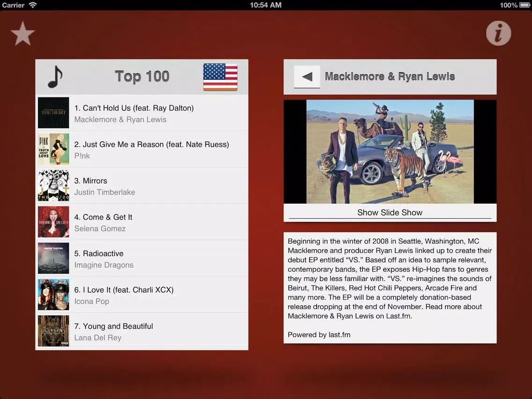Screen dimensions: 532x399
Task: Click Show Slide Show
Action: pos(390,213)
